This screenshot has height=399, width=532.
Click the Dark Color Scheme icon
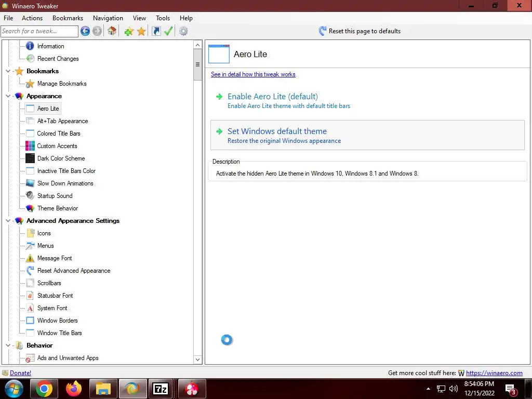(30, 158)
